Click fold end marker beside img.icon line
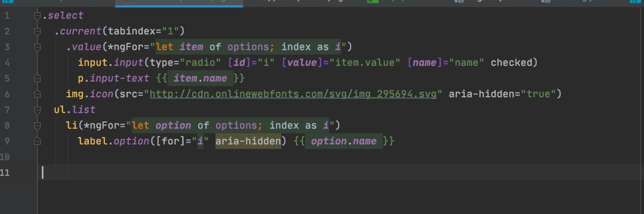Image resolution: width=644 pixels, height=214 pixels. tap(37, 94)
